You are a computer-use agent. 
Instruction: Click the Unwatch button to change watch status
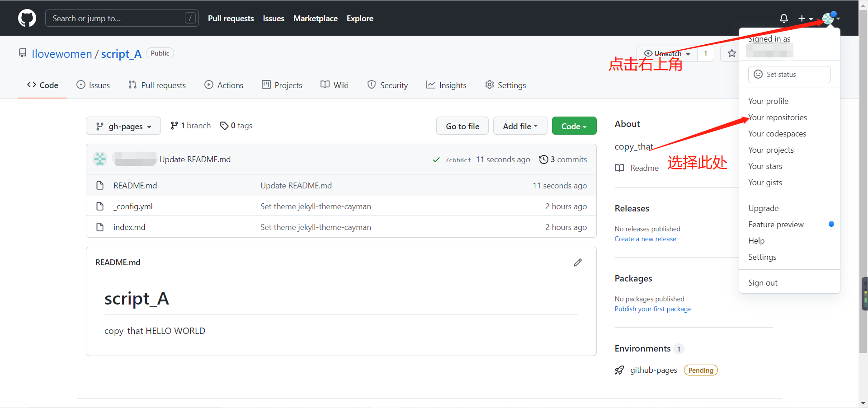[x=665, y=53]
